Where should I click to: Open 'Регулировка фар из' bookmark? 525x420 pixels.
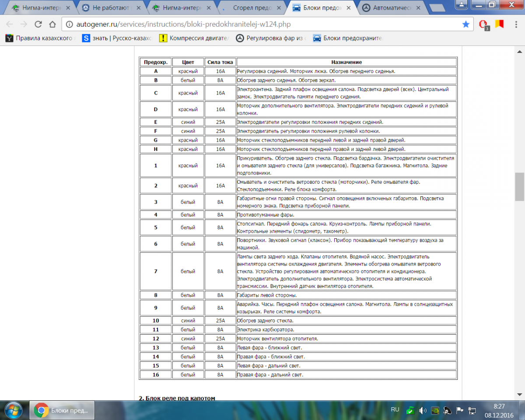(270, 38)
